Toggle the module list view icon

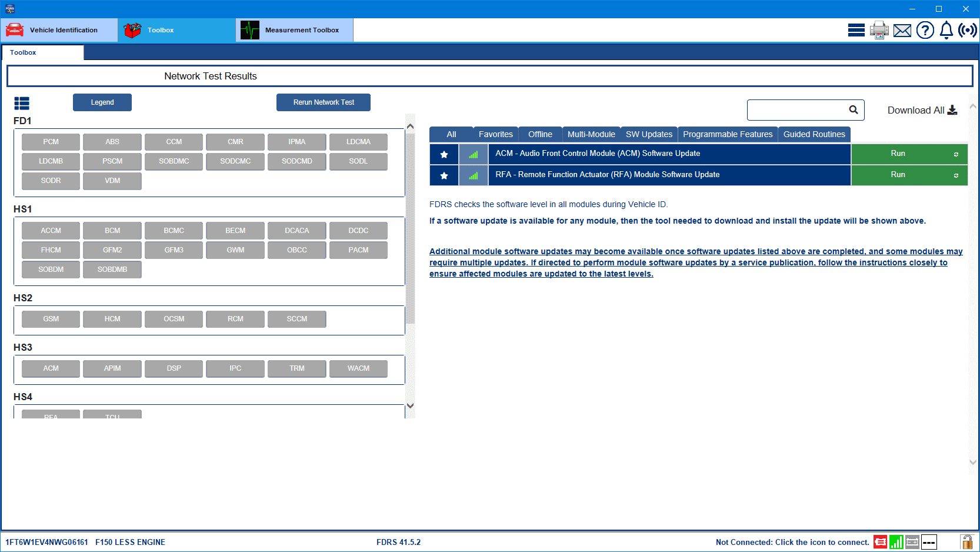coord(22,104)
